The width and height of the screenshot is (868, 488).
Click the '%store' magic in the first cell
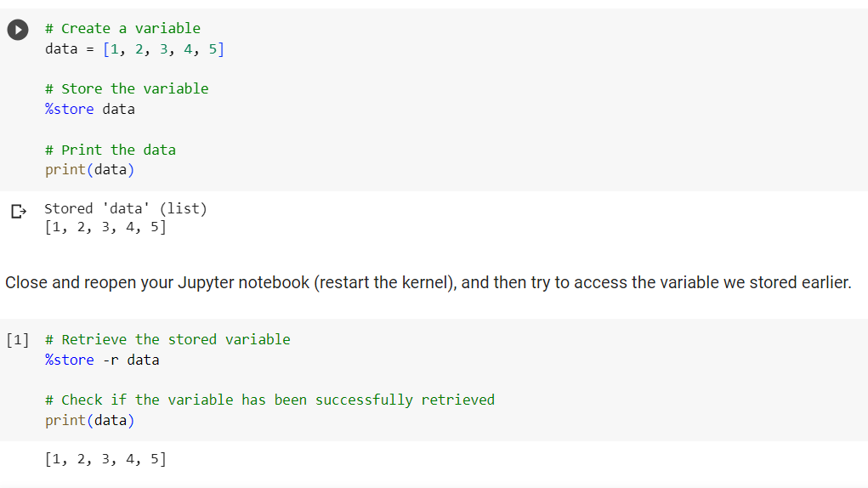69,109
